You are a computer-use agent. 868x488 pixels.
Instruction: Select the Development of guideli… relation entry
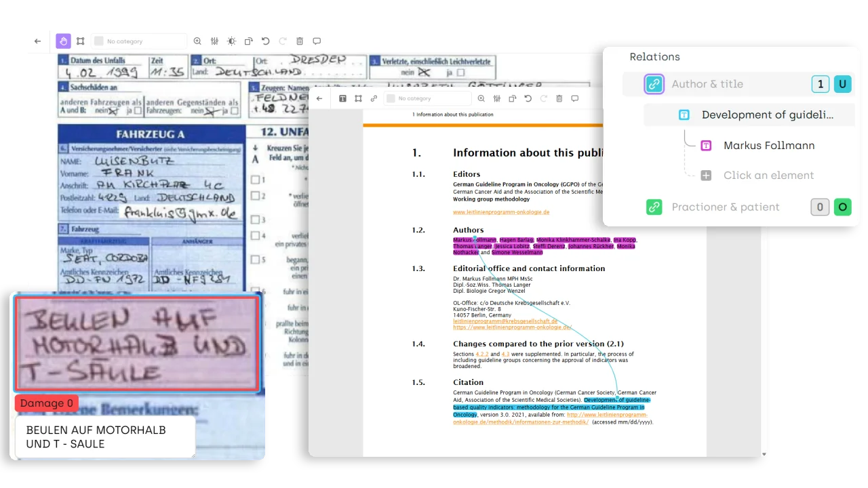tap(749, 115)
